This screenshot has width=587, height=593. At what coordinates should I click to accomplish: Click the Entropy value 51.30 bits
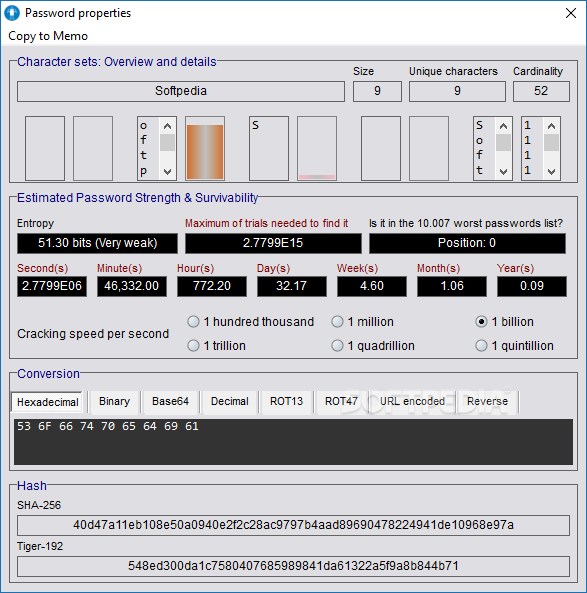coord(97,243)
